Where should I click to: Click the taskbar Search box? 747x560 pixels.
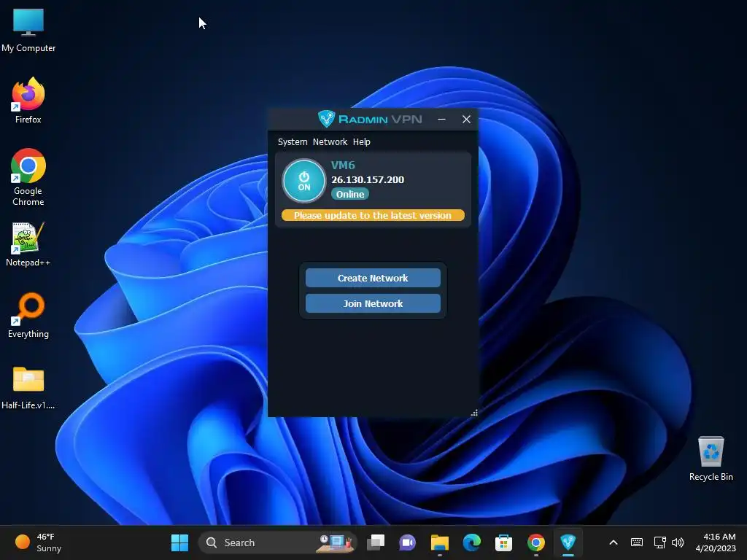point(278,542)
